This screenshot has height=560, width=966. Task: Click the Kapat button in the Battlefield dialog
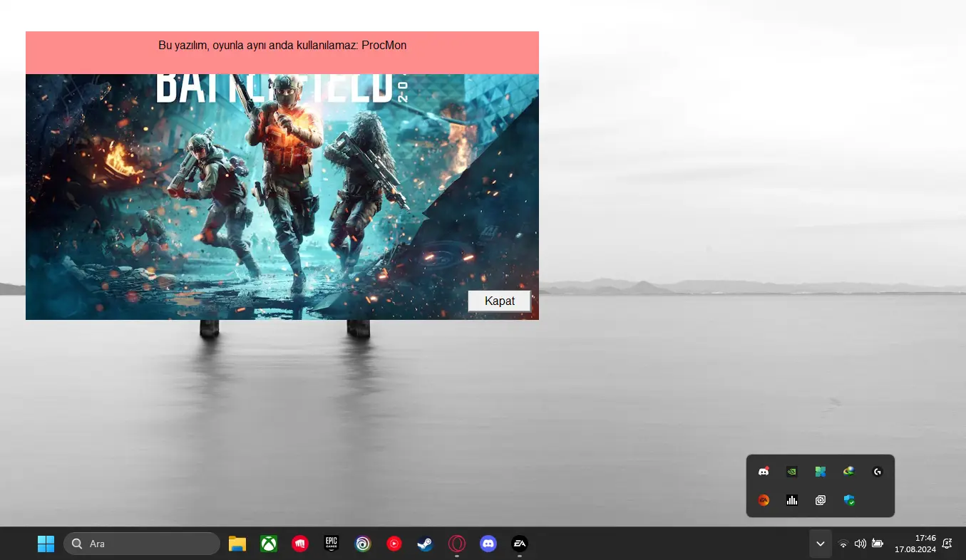coord(499,301)
